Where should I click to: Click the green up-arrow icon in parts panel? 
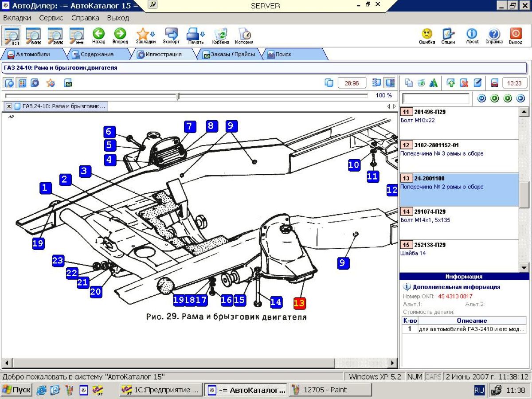451,83
